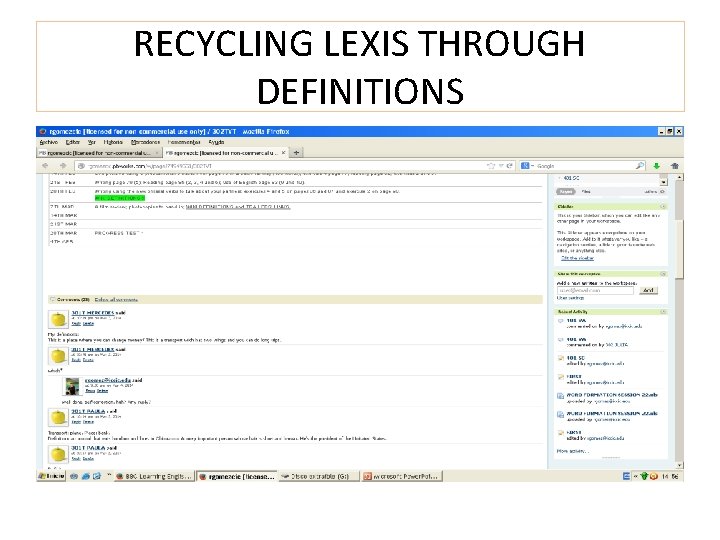Open the Ayuda menu
The height and width of the screenshot is (540, 720).
coord(216,142)
